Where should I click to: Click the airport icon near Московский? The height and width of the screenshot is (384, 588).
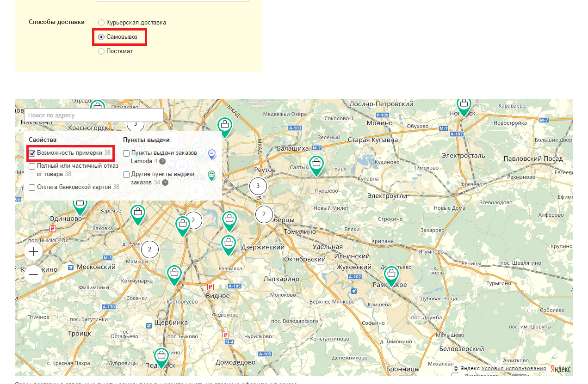pos(70,267)
